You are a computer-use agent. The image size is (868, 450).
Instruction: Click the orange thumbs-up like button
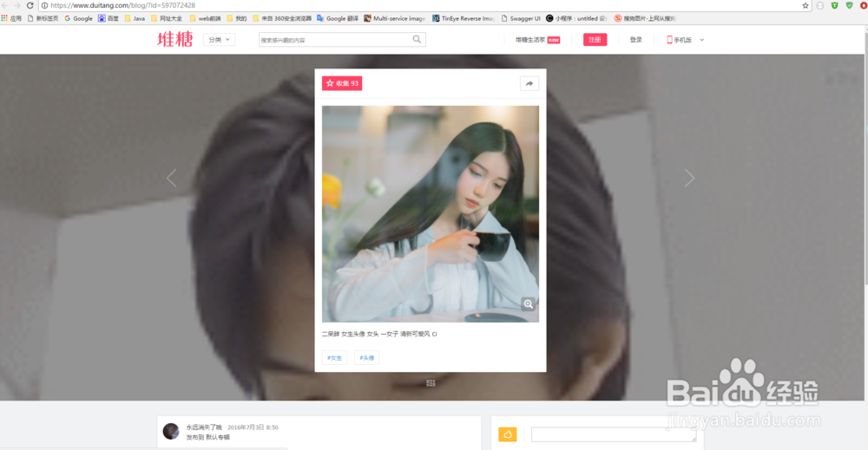pos(508,434)
